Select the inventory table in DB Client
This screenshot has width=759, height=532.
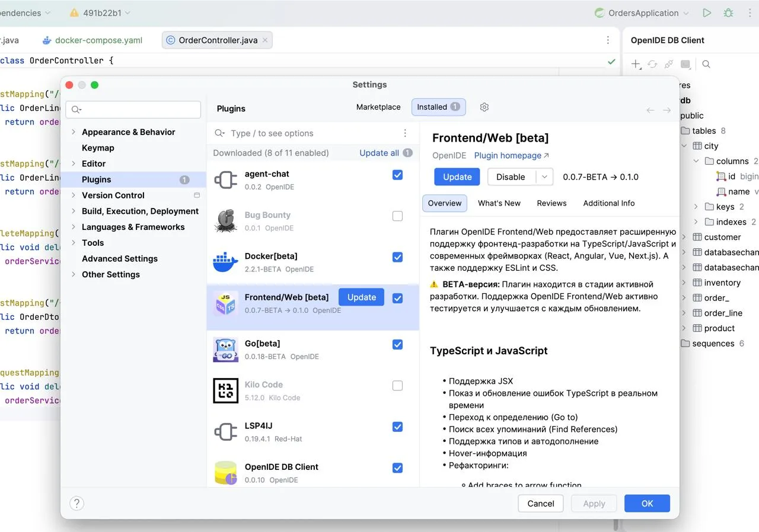point(722,283)
